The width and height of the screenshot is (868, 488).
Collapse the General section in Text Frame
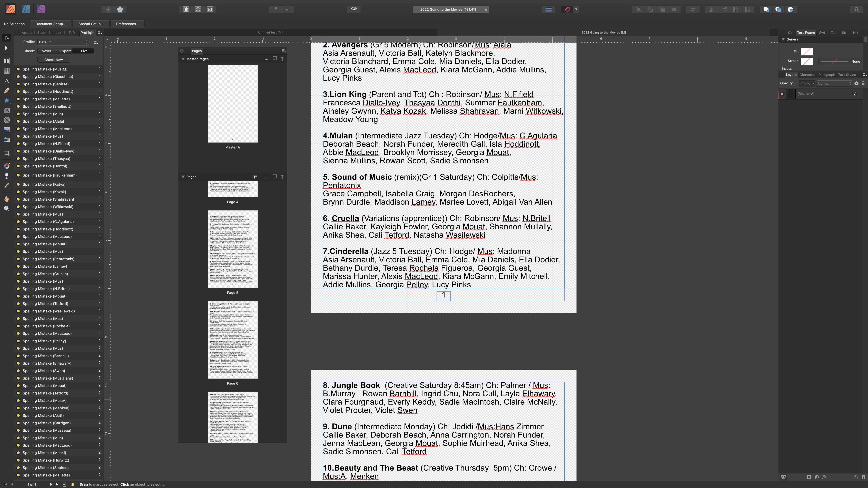point(783,39)
